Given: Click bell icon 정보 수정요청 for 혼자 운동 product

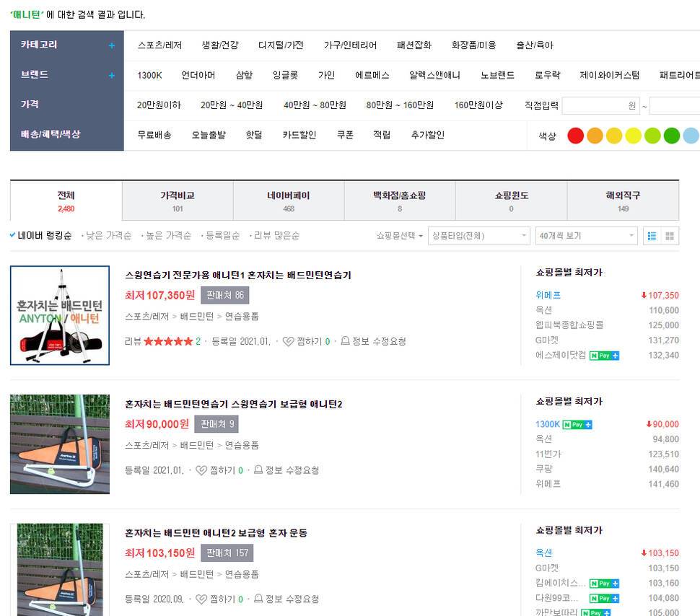Looking at the screenshot, I should coord(258,599).
